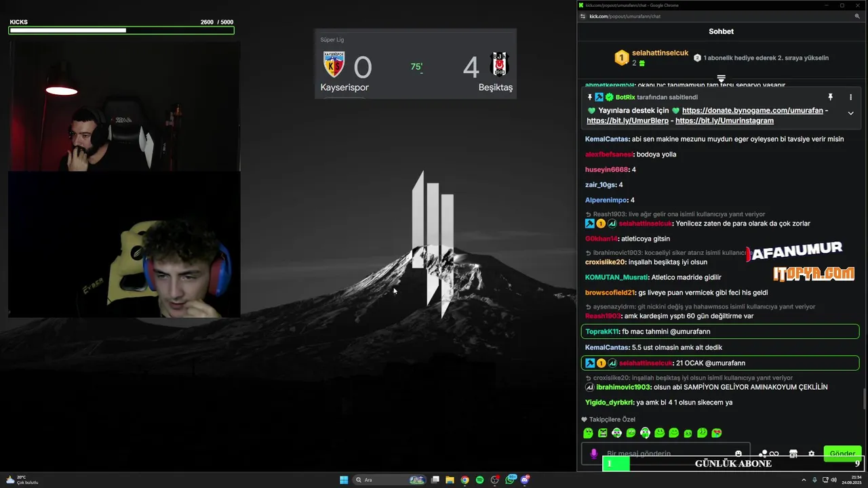Click username browscofield21
This screenshot has width=868, height=488.
click(x=610, y=293)
